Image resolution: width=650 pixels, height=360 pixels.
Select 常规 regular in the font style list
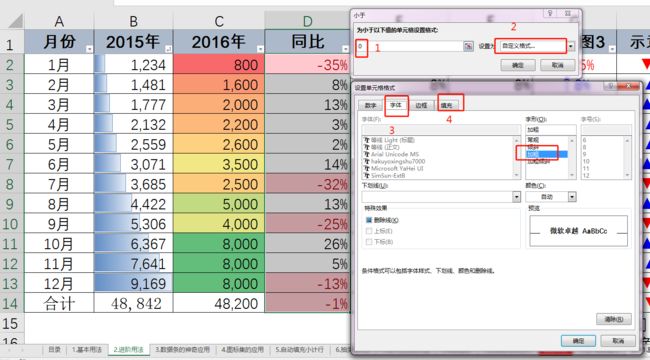point(533,140)
